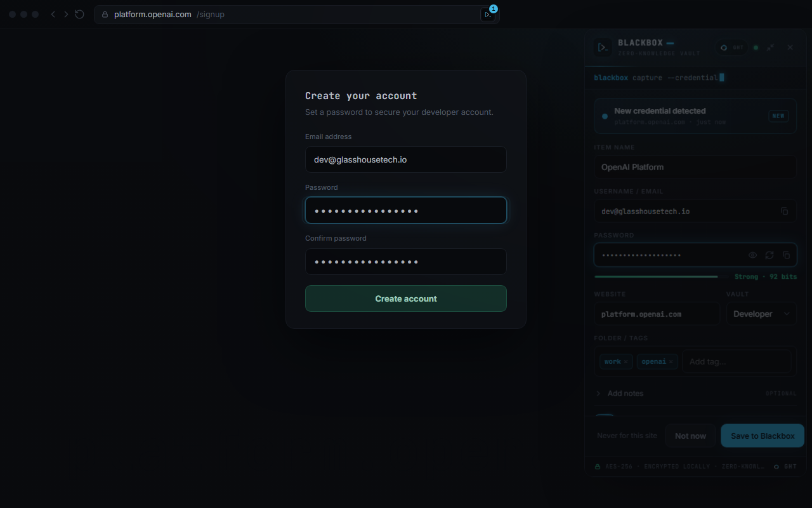
Task: Close the Blackbox vault panel
Action: (790, 48)
